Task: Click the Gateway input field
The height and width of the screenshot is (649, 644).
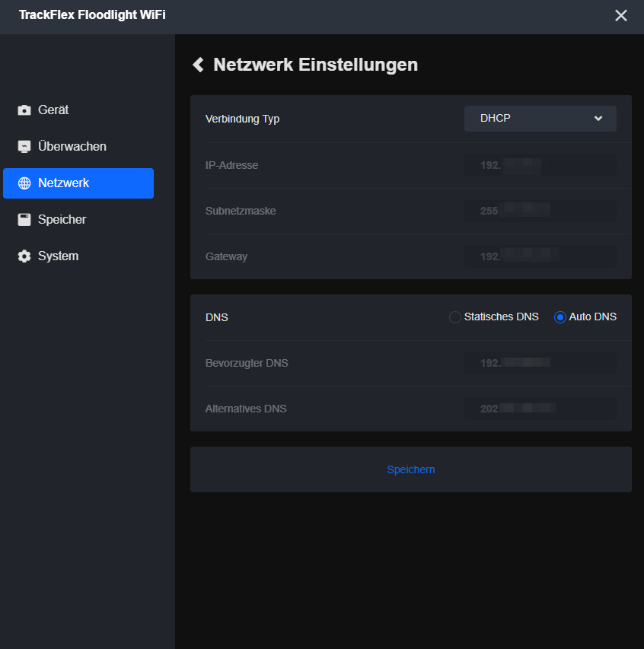Action: point(540,256)
